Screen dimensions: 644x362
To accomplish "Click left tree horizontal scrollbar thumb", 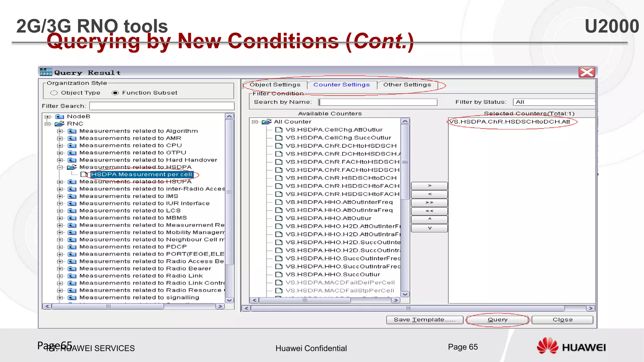I will 108,306.
